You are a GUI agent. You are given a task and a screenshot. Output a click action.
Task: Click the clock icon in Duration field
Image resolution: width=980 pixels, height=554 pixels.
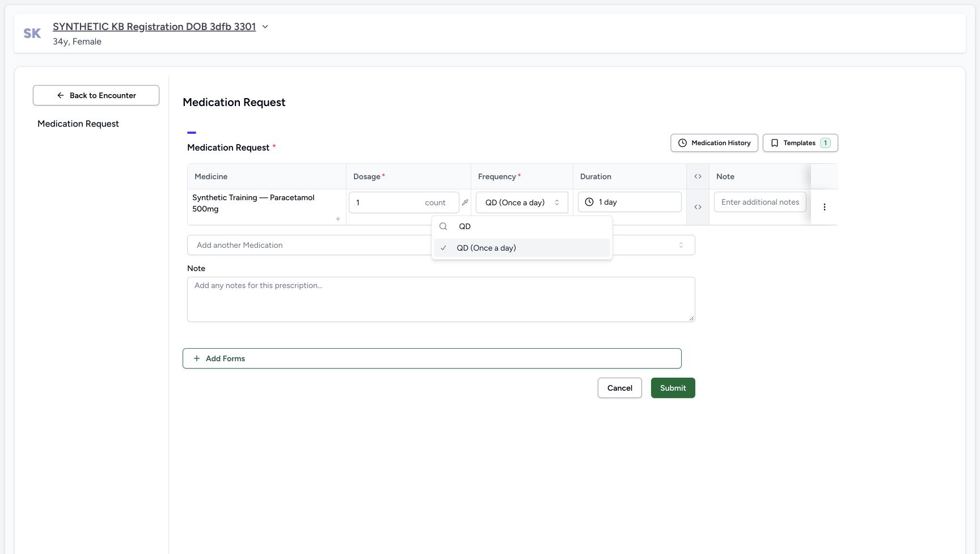point(589,202)
